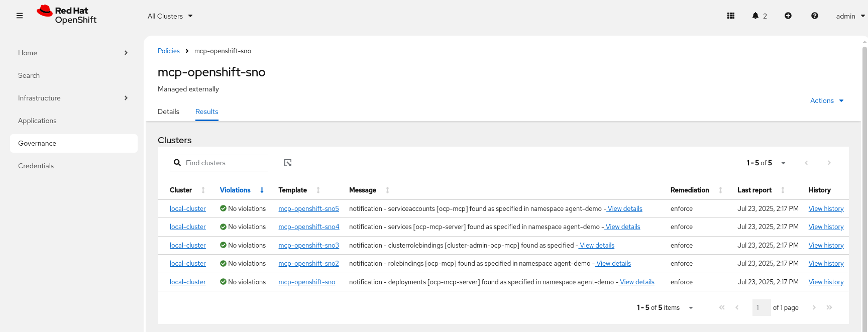Expand the Infrastructure navigation section
The height and width of the screenshot is (332, 868).
73,98
